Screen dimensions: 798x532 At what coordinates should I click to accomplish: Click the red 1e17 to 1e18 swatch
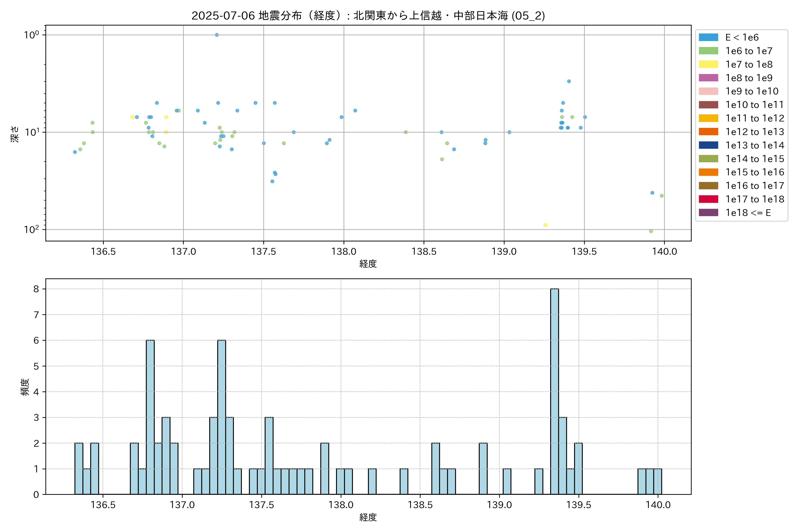point(708,199)
